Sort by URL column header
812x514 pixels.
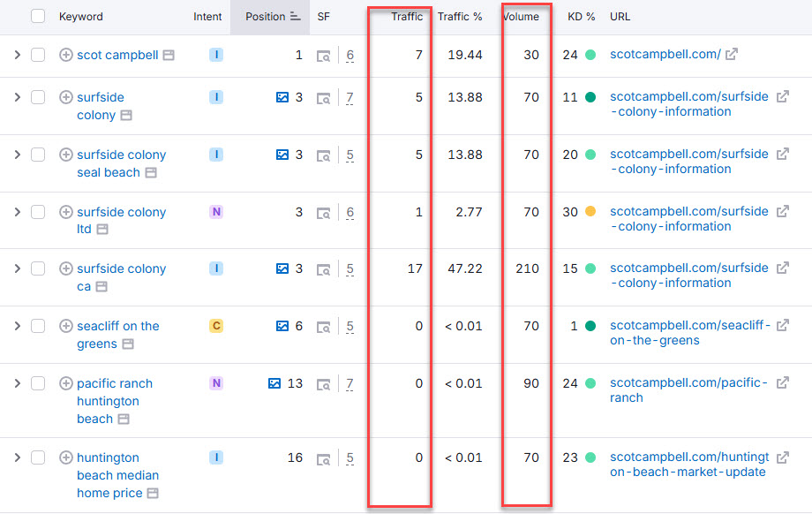(620, 17)
